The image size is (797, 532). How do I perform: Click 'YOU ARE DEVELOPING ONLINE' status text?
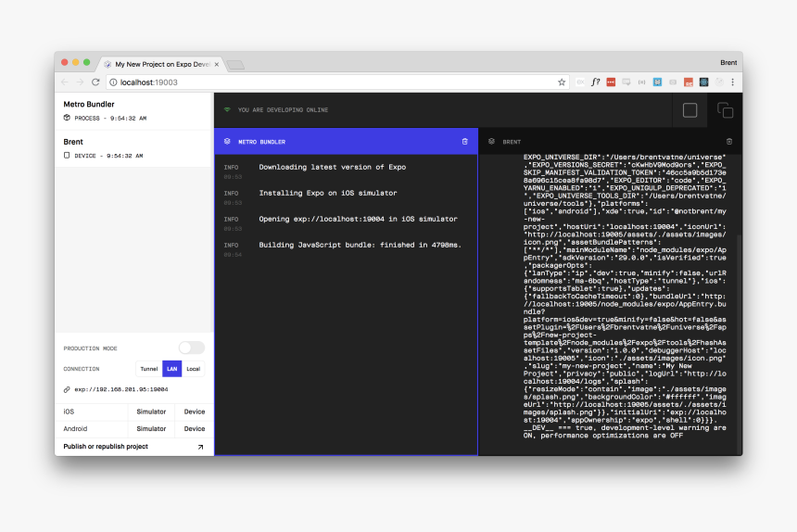tap(283, 109)
